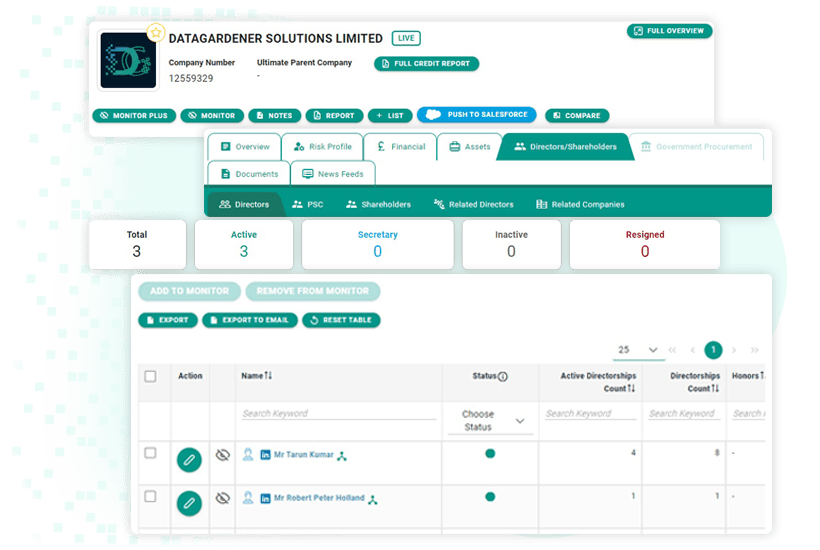Go to last page arrow

click(755, 350)
